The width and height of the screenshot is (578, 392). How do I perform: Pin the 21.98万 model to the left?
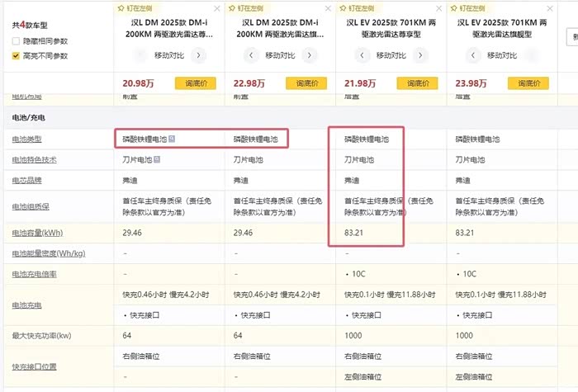coord(357,8)
